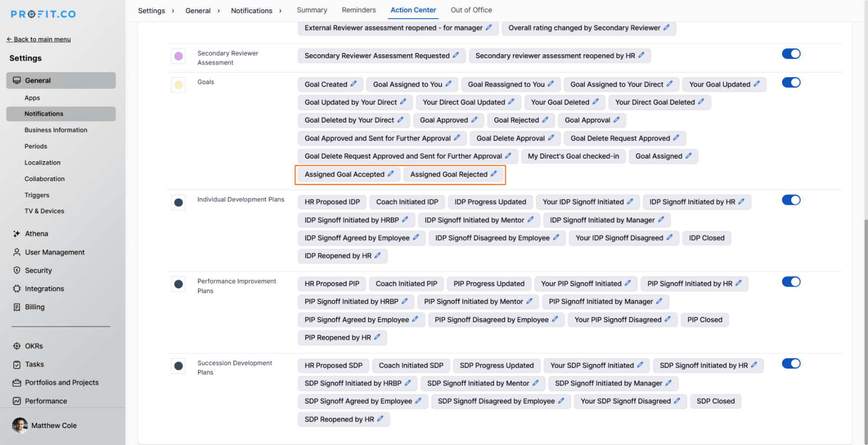Expand the OKRs section in sidebar

[x=34, y=346]
